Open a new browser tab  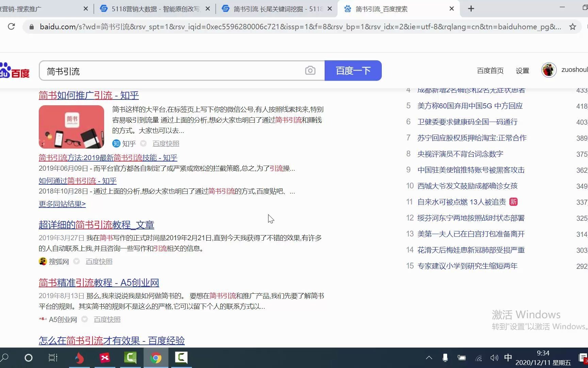[471, 9]
